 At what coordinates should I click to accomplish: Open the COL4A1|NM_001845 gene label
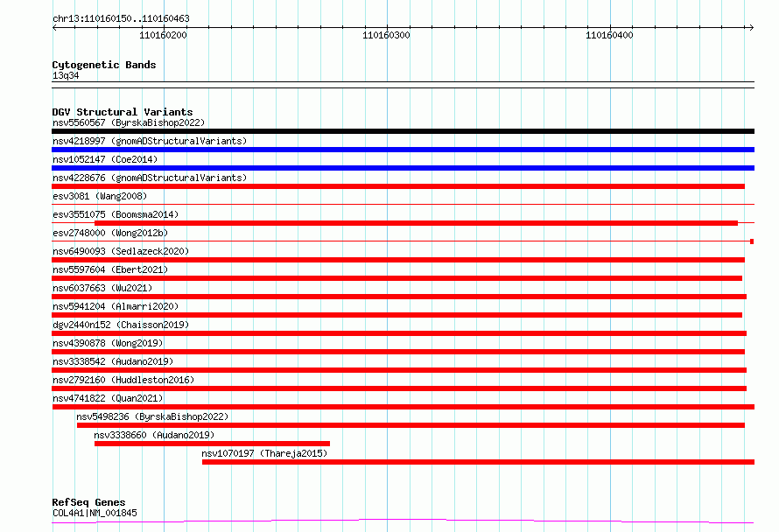click(95, 513)
